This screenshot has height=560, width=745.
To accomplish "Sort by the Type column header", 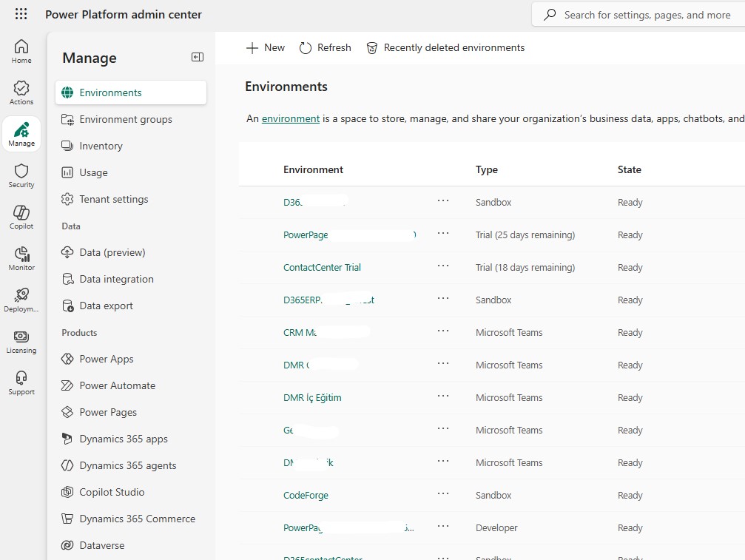I will click(487, 169).
